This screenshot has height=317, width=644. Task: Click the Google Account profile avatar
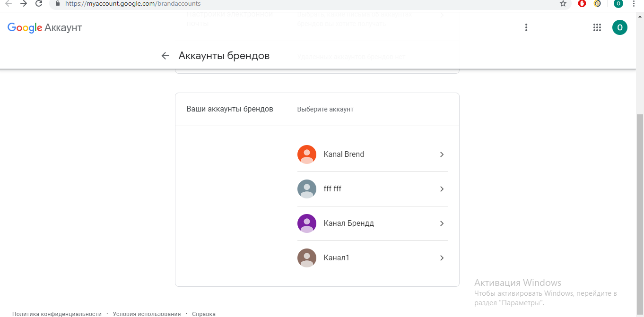tap(620, 27)
